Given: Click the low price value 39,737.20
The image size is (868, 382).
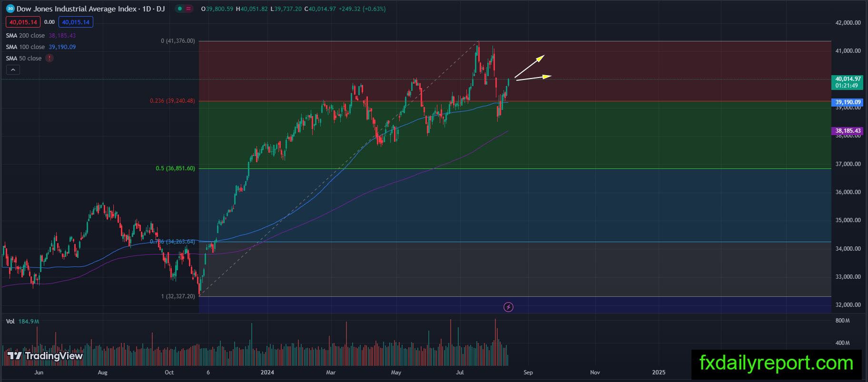Looking at the screenshot, I should 288,9.
